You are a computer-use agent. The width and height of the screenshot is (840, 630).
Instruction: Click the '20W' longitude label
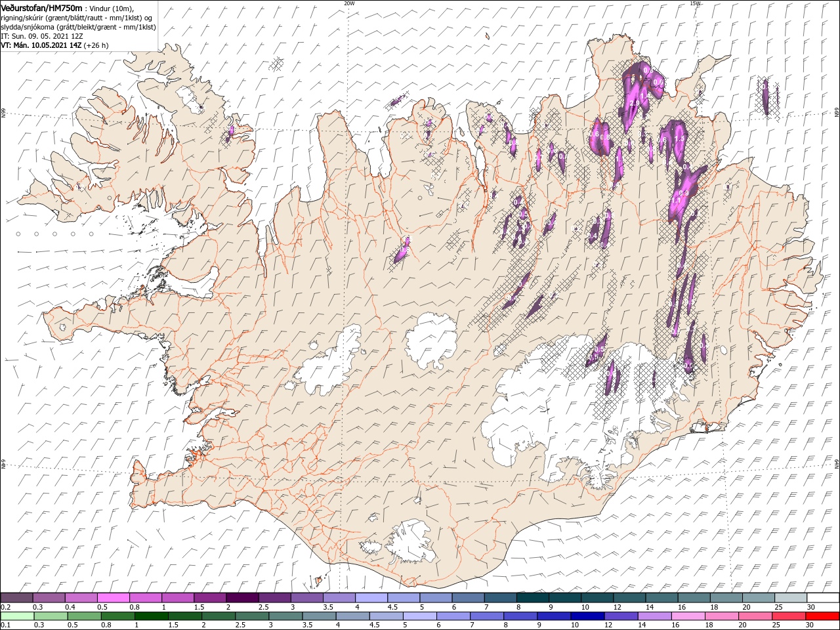349,3
